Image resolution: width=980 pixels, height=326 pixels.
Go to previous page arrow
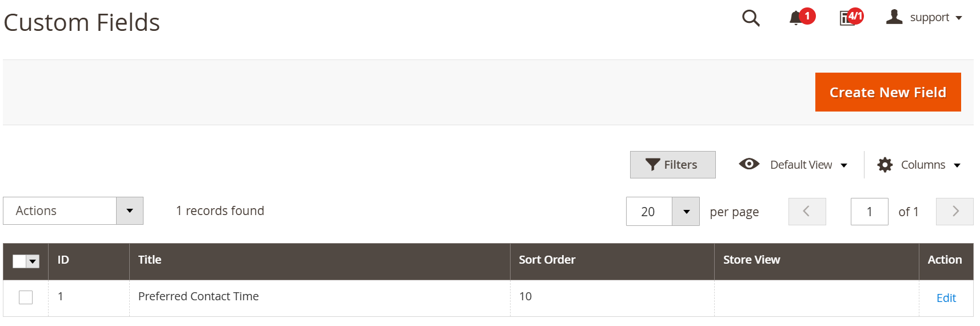click(807, 212)
